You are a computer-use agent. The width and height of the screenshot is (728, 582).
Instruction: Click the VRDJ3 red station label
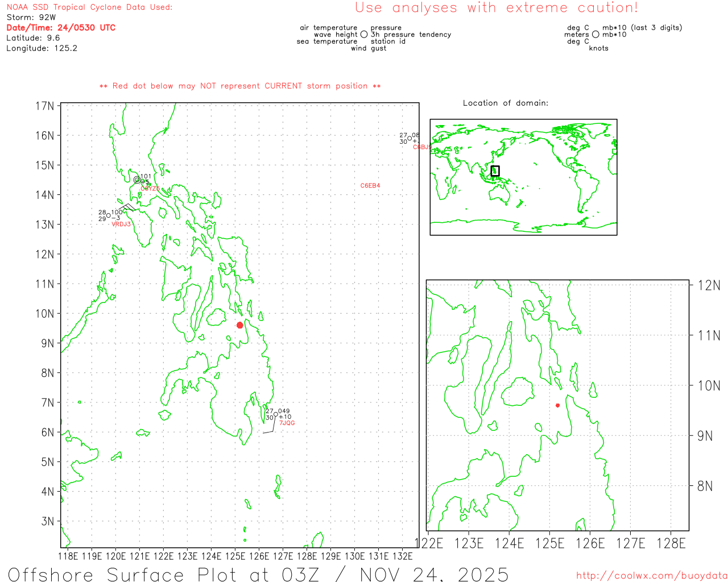pos(121,225)
